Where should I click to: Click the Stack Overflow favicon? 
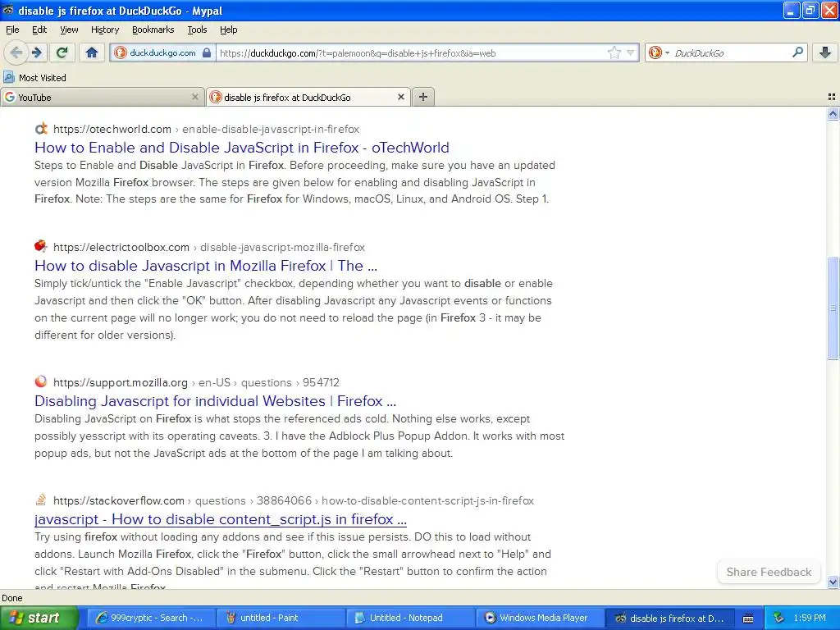click(x=41, y=500)
